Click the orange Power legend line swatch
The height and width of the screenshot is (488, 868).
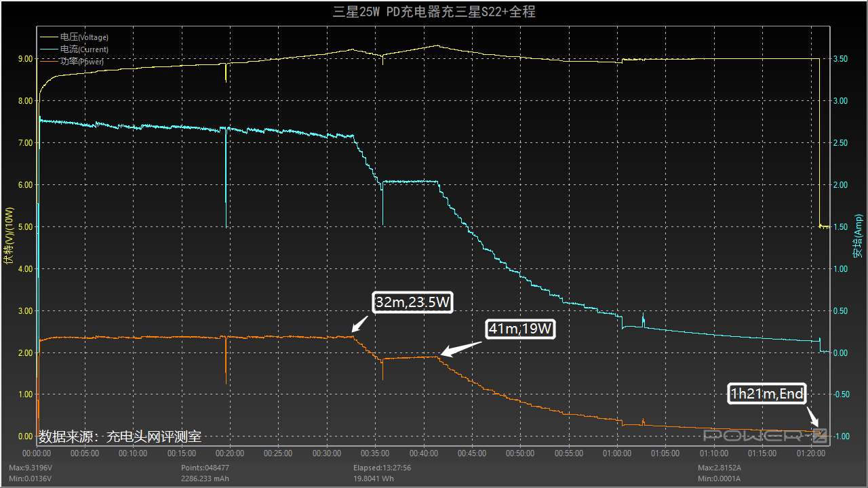[x=50, y=62]
